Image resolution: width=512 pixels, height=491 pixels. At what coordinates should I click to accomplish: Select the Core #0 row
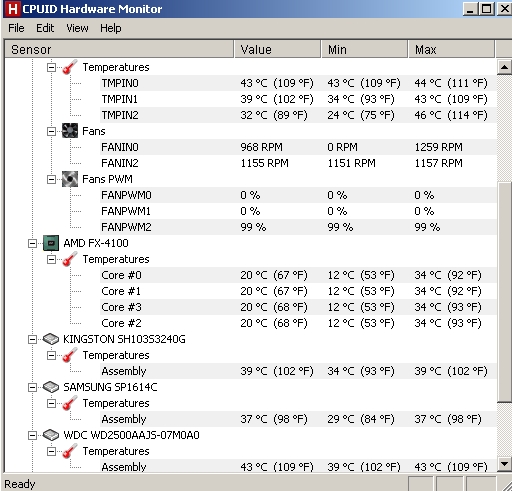[x=298, y=275]
